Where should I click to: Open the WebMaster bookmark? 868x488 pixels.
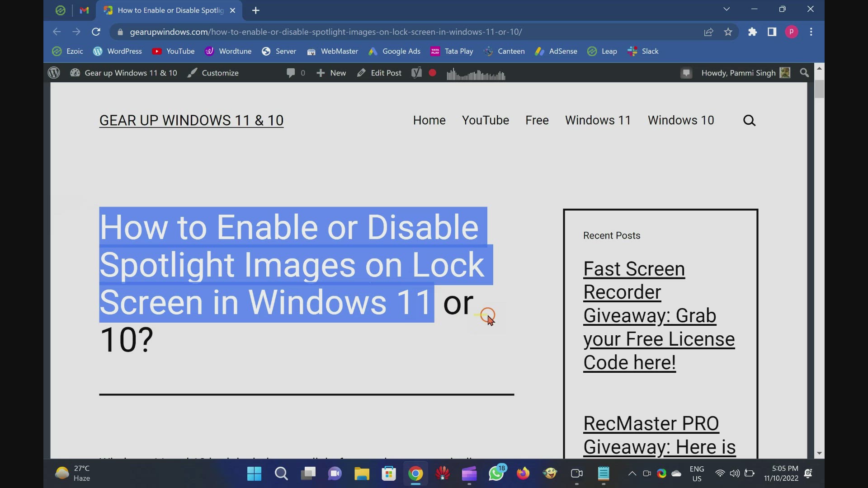coord(332,52)
